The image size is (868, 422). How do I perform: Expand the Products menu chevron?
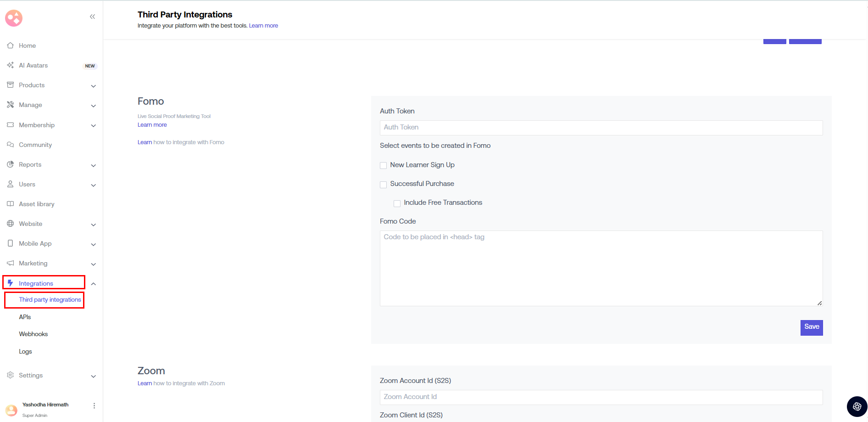pos(93,86)
